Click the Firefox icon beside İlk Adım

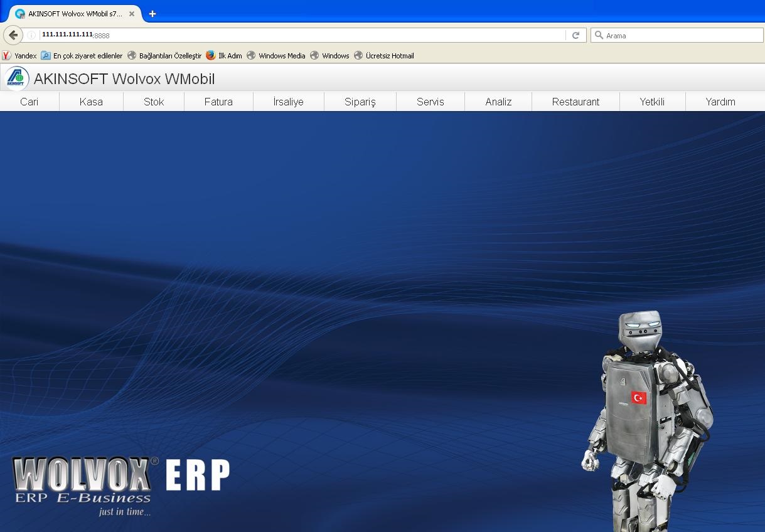point(211,55)
